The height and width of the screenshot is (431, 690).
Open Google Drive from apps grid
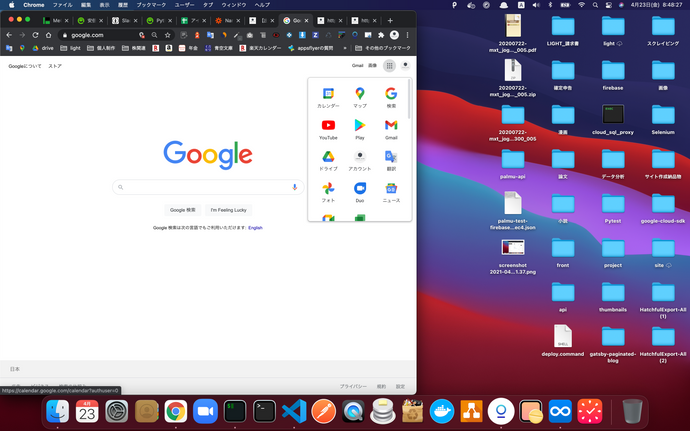pos(328,159)
